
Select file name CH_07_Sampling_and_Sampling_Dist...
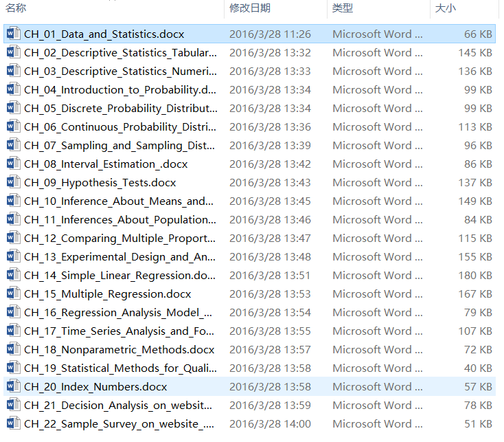119,146
